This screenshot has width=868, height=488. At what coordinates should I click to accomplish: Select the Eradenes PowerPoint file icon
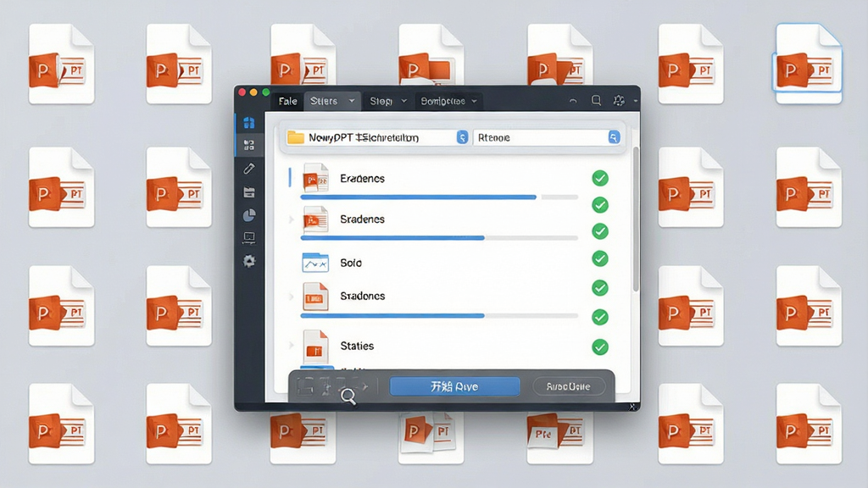pyautogui.click(x=315, y=178)
